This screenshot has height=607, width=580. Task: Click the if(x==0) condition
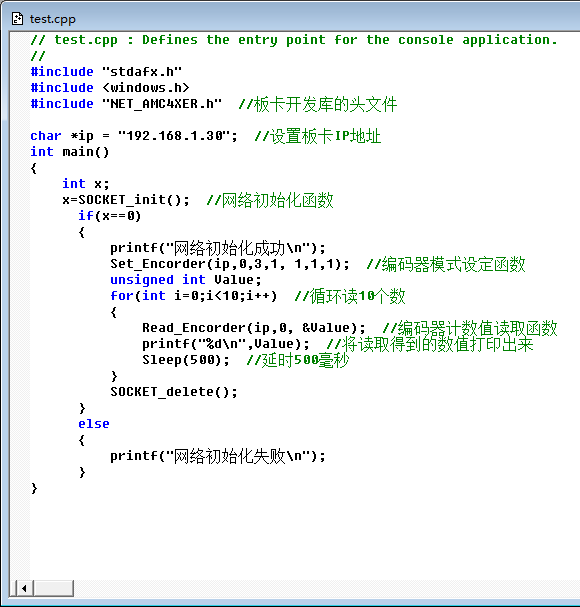[x=110, y=216]
